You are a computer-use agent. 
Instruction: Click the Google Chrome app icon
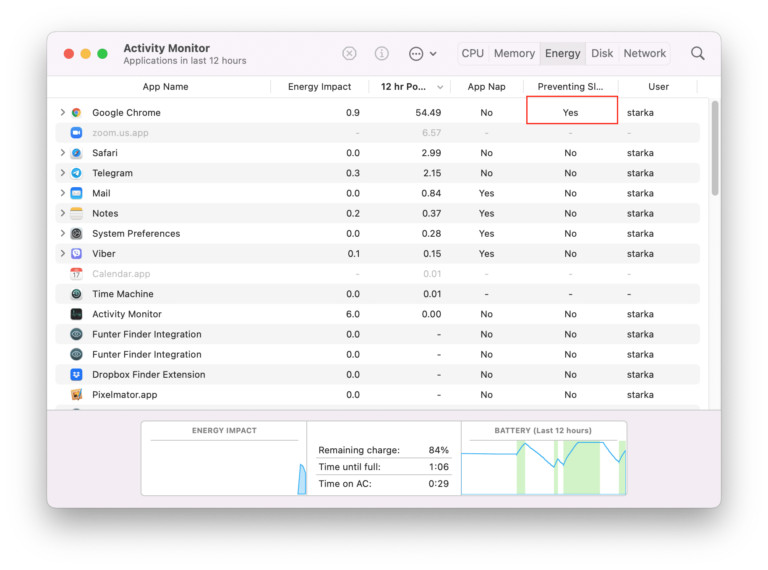(76, 113)
